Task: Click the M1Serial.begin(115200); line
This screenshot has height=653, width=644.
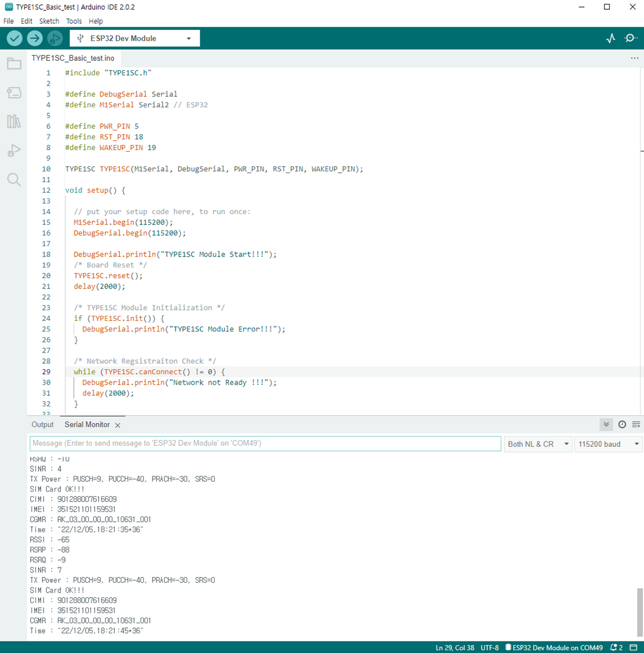Action: (x=123, y=222)
